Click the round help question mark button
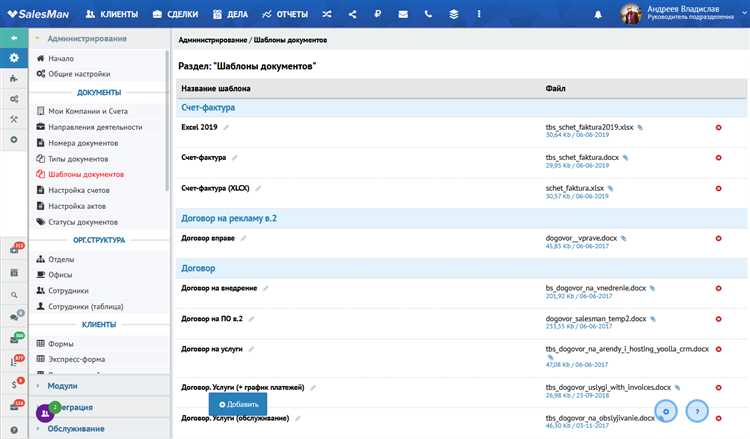750x439 pixels. (698, 410)
